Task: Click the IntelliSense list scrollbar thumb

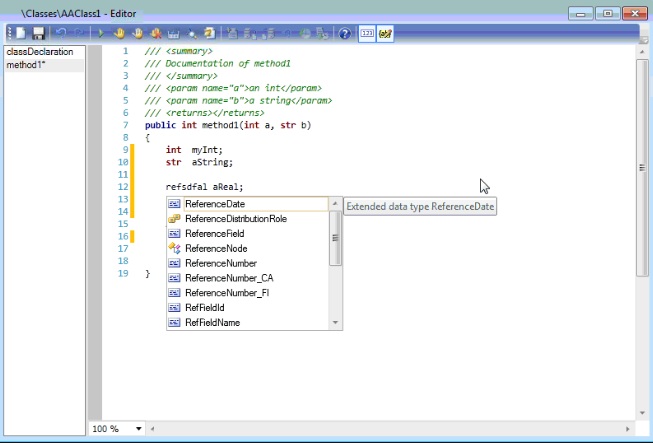Action: 335,238
